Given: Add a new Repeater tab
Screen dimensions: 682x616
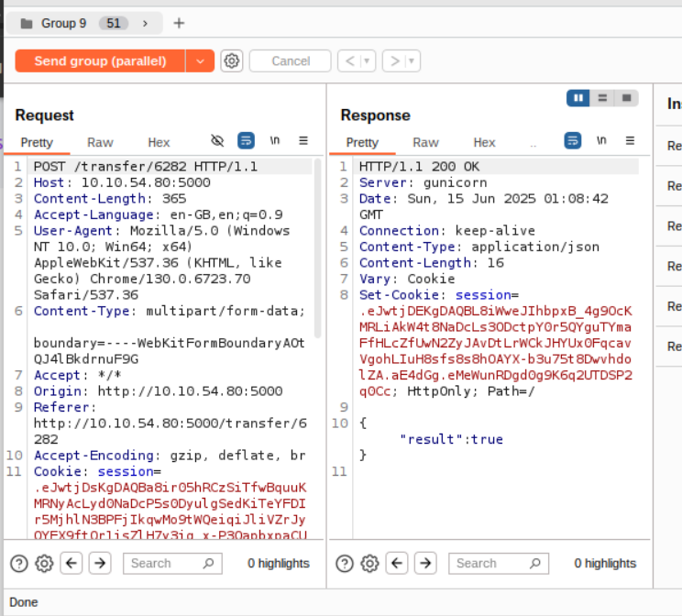Looking at the screenshot, I should click(179, 23).
